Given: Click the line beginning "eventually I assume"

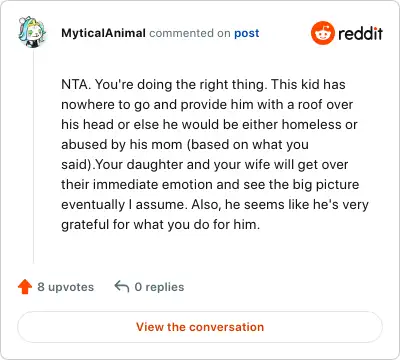Looking at the screenshot, I should pos(215,205).
